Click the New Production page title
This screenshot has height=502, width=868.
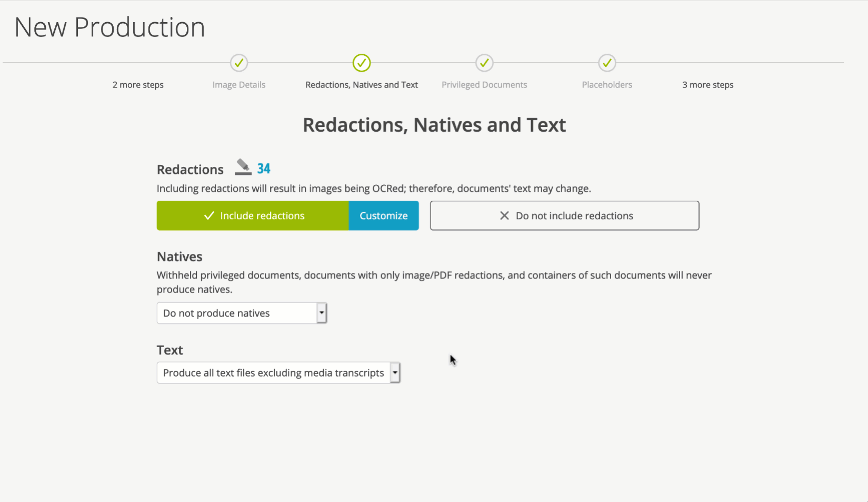[109, 27]
